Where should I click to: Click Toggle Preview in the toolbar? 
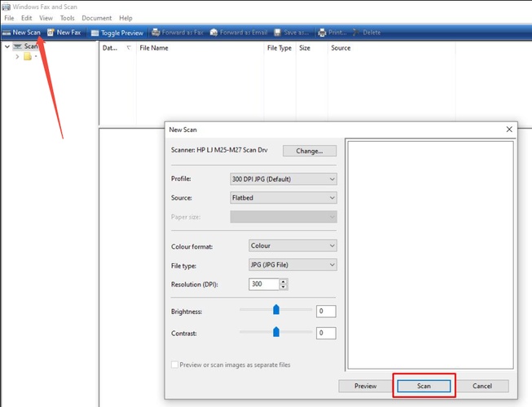117,33
